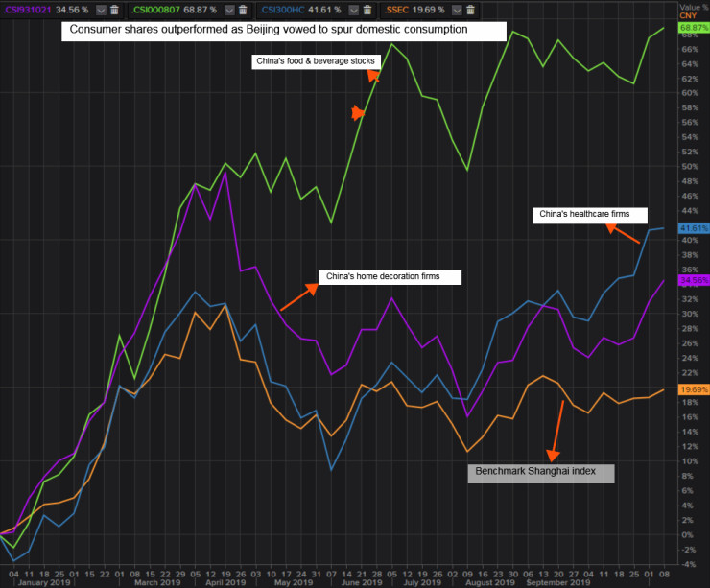
Task: Remove the .CSI000807 series using trash icon
Action: click(243, 10)
